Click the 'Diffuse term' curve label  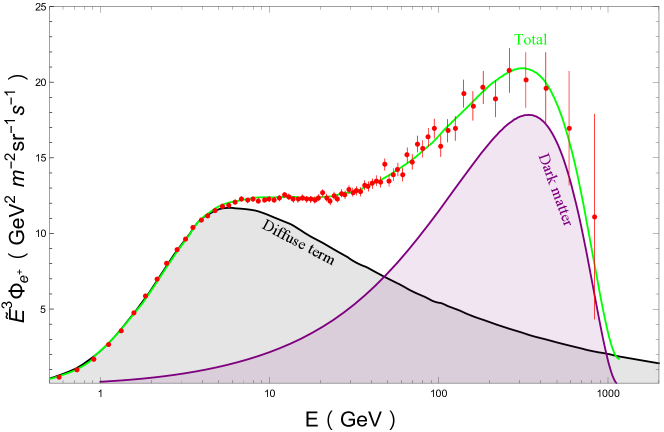[x=299, y=242]
